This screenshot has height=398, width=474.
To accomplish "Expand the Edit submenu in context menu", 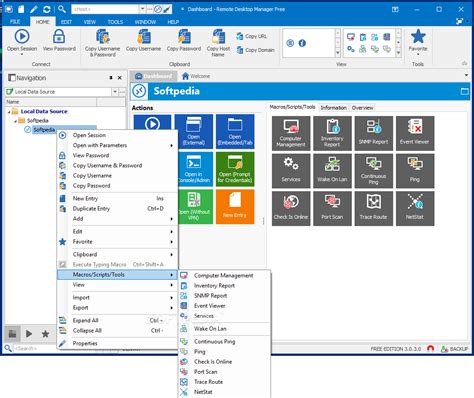I will pyautogui.click(x=118, y=231).
